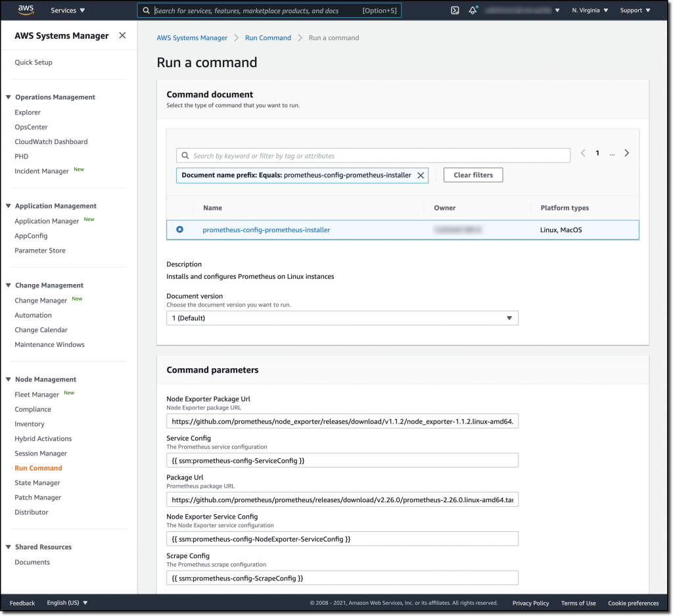The width and height of the screenshot is (673, 616).
Task: Open the prometheus-config-prometheus-installer document link
Action: click(266, 229)
